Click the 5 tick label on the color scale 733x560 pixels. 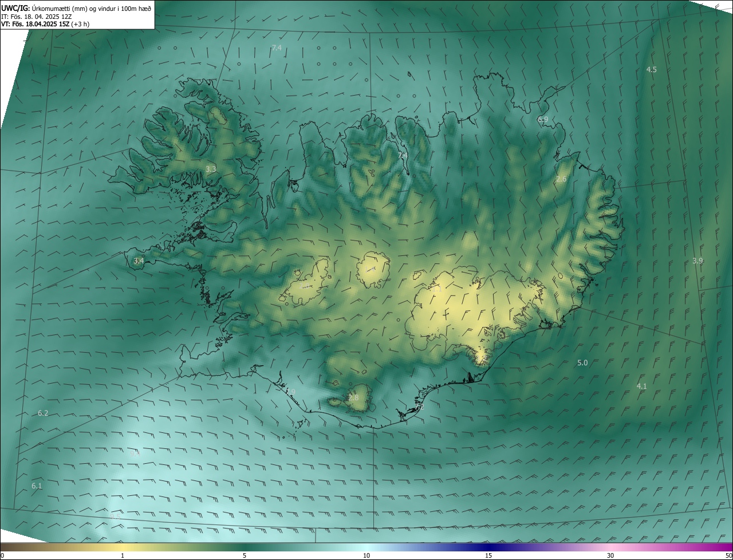245,555
